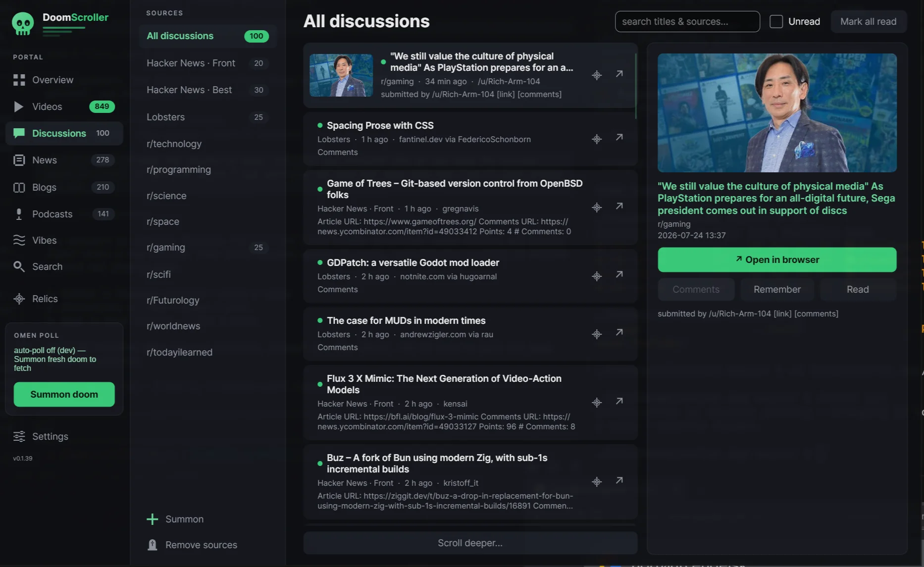Click the green detail headline about physical media
The image size is (924, 567).
pyautogui.click(x=776, y=198)
